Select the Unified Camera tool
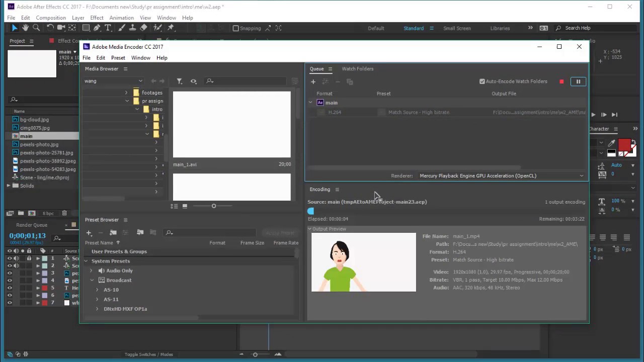This screenshot has width=644, height=362. click(61, 28)
